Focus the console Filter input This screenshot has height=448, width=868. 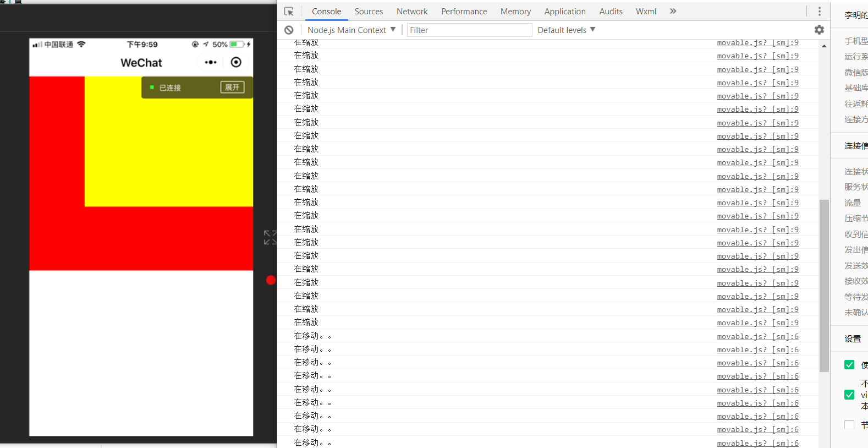[x=470, y=30]
